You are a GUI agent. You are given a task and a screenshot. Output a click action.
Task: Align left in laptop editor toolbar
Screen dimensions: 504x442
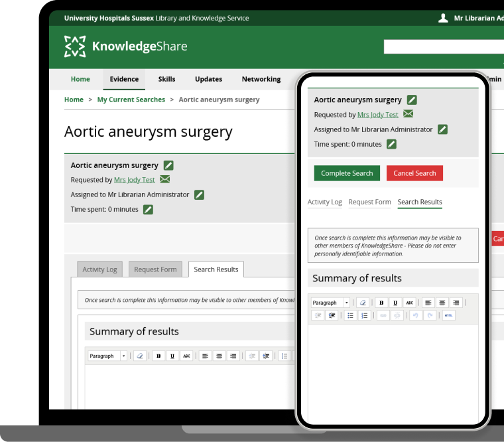coord(205,356)
